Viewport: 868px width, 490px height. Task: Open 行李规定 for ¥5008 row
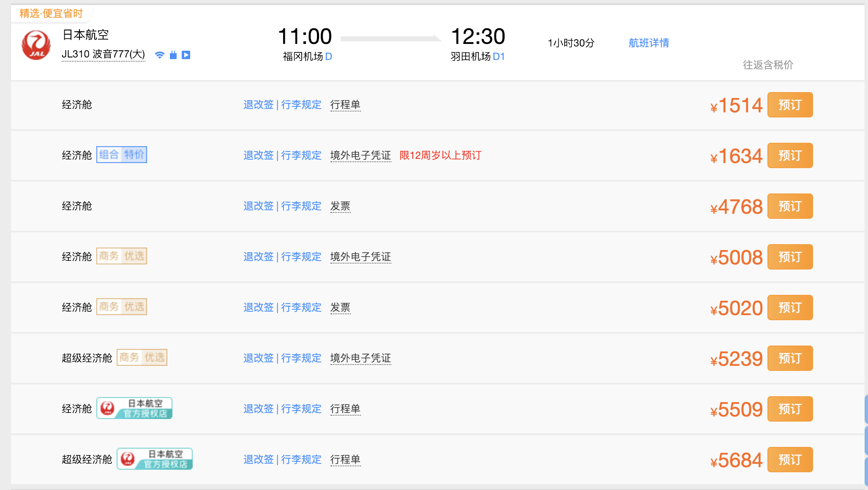301,257
